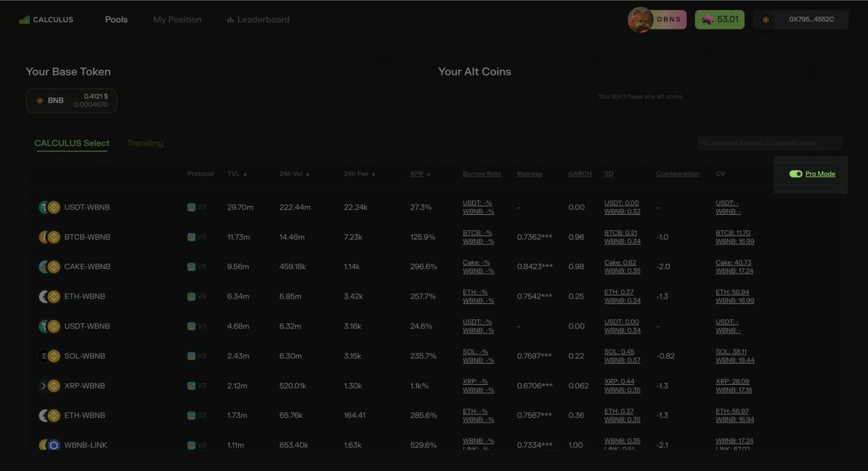This screenshot has width=868, height=471.
Task: Click the SD column header
Action: [609, 174]
